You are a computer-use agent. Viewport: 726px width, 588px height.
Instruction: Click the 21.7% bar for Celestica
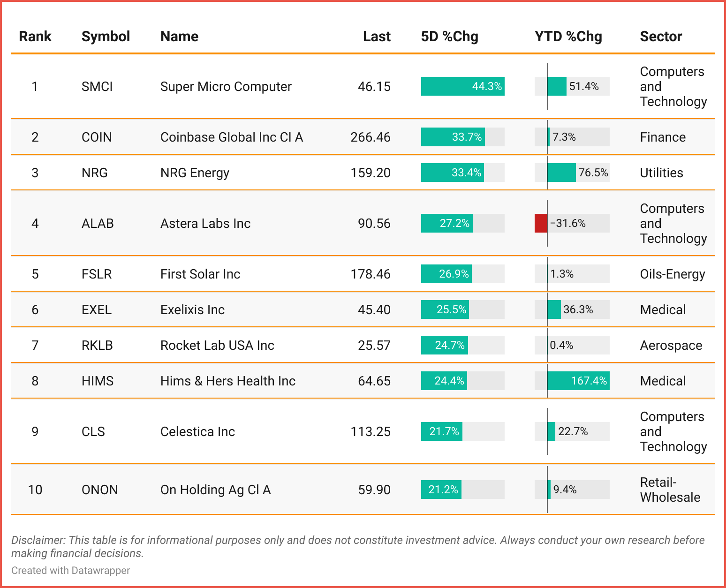tap(441, 432)
